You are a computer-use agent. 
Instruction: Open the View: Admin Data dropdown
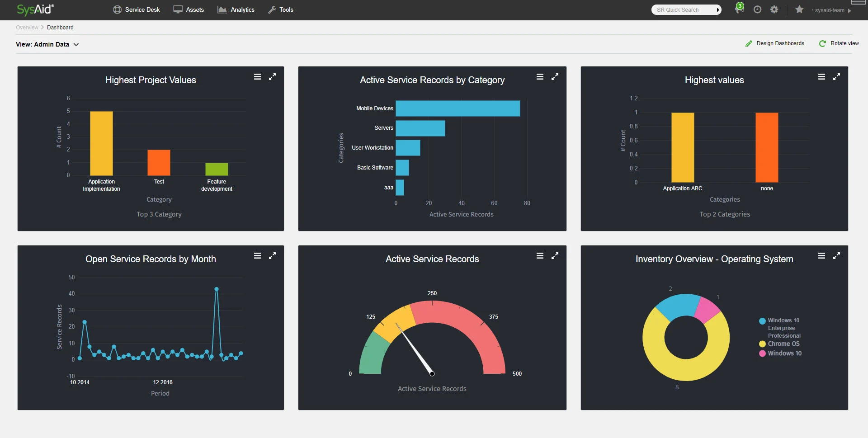(x=47, y=44)
